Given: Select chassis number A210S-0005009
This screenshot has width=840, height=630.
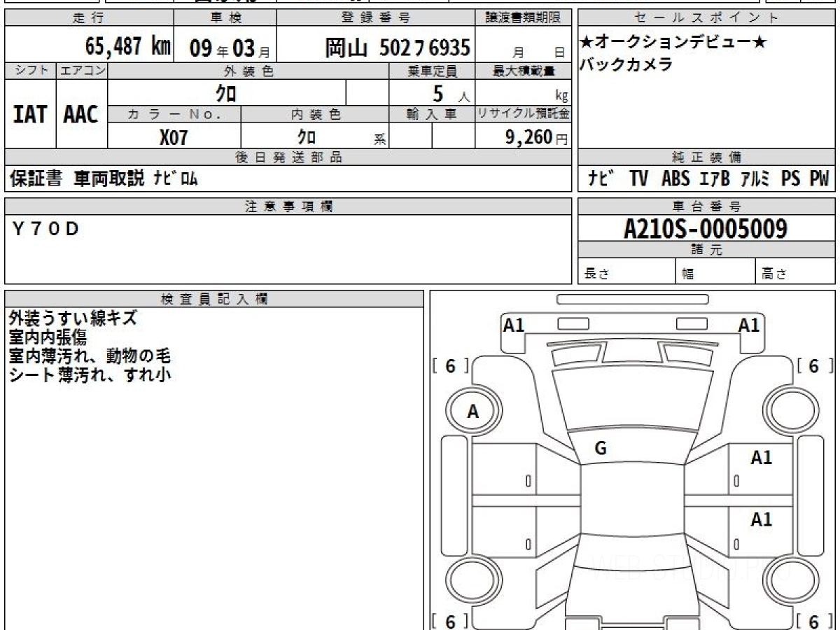Looking at the screenshot, I should [x=706, y=228].
